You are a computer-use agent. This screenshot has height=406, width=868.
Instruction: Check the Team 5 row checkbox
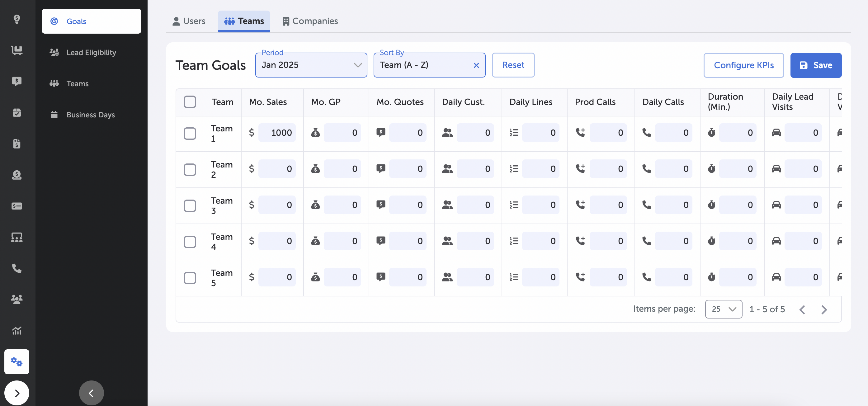[190, 278]
